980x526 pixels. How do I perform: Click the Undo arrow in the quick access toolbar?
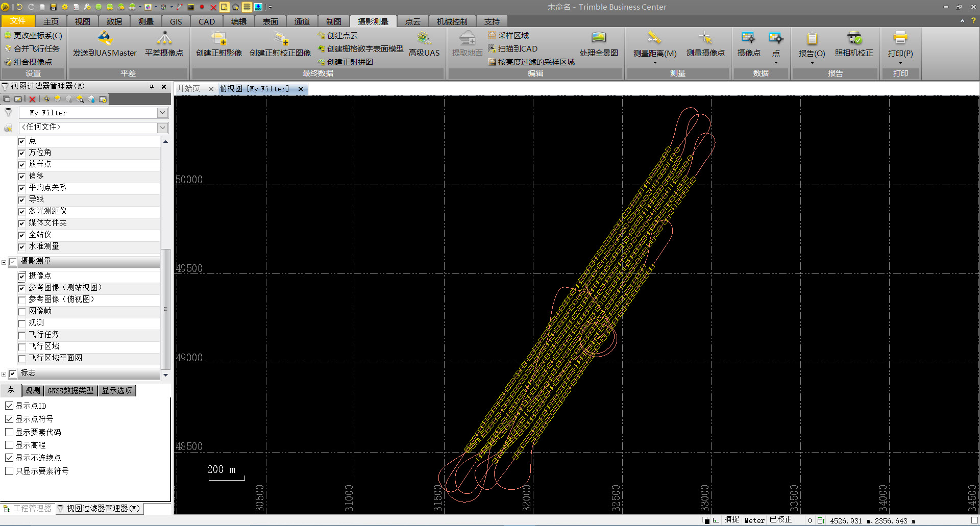pos(19,7)
